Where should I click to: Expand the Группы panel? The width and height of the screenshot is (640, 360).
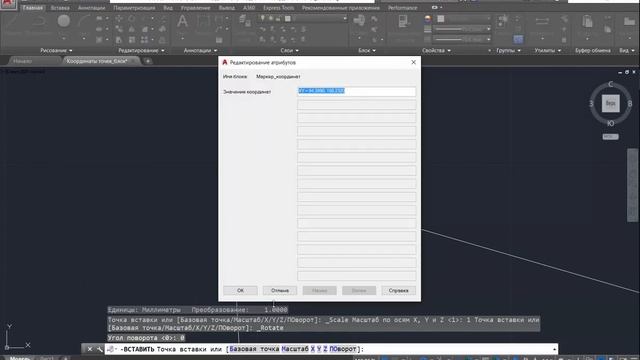509,50
